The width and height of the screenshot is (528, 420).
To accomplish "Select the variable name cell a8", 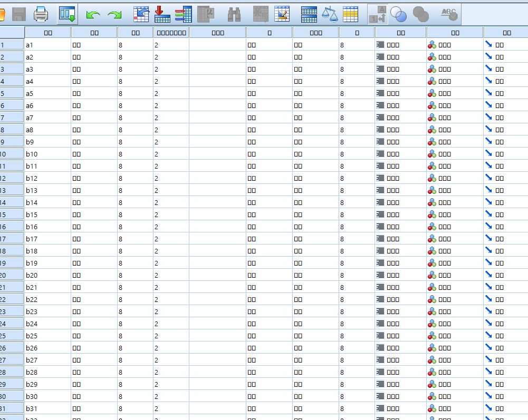I will tap(47, 130).
